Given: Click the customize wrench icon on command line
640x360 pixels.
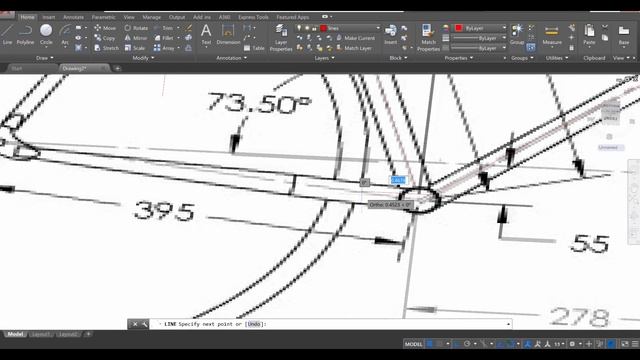Looking at the screenshot, I should coord(144,324).
